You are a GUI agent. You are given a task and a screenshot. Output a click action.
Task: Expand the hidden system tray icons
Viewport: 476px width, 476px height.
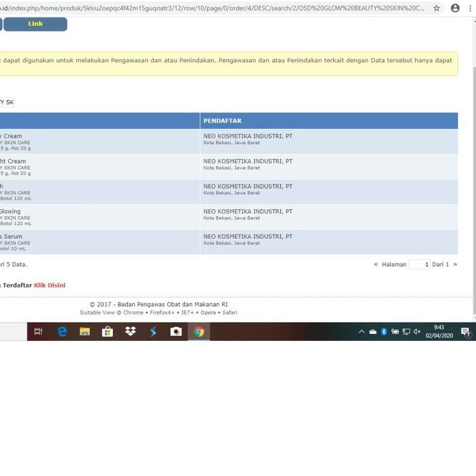361,332
